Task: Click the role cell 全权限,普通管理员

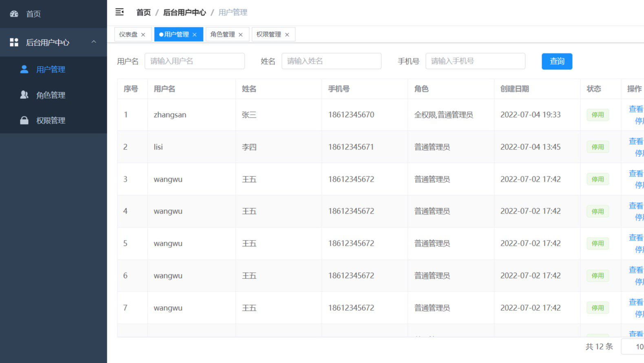Action: tap(444, 115)
